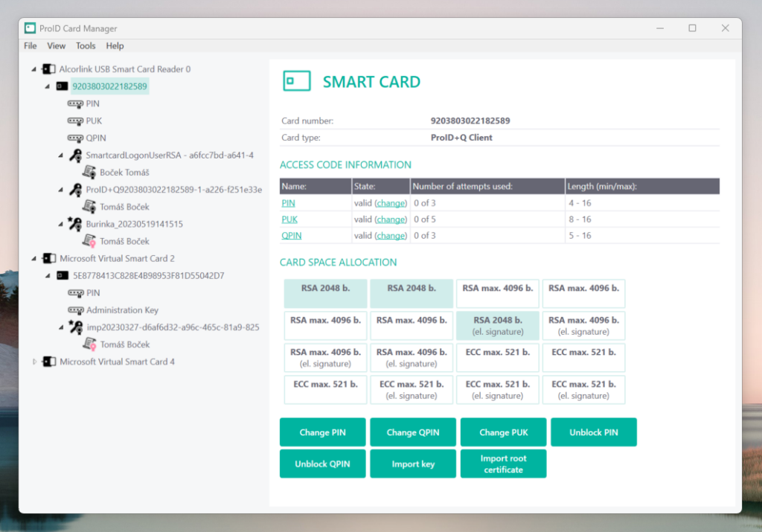Open the QPIN link in access code table

(291, 236)
